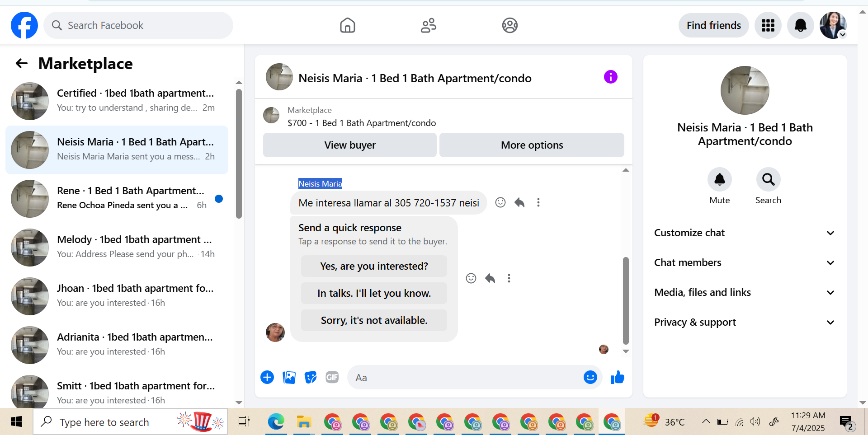Screen dimensions: 868x435
Task: Open File Explorer from the taskbar
Action: click(x=304, y=422)
